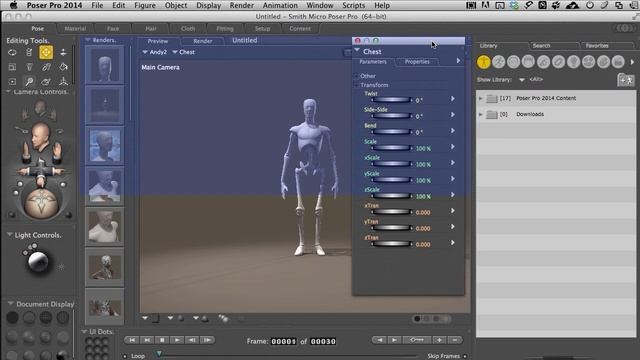Click the add library folder icon

click(626, 80)
